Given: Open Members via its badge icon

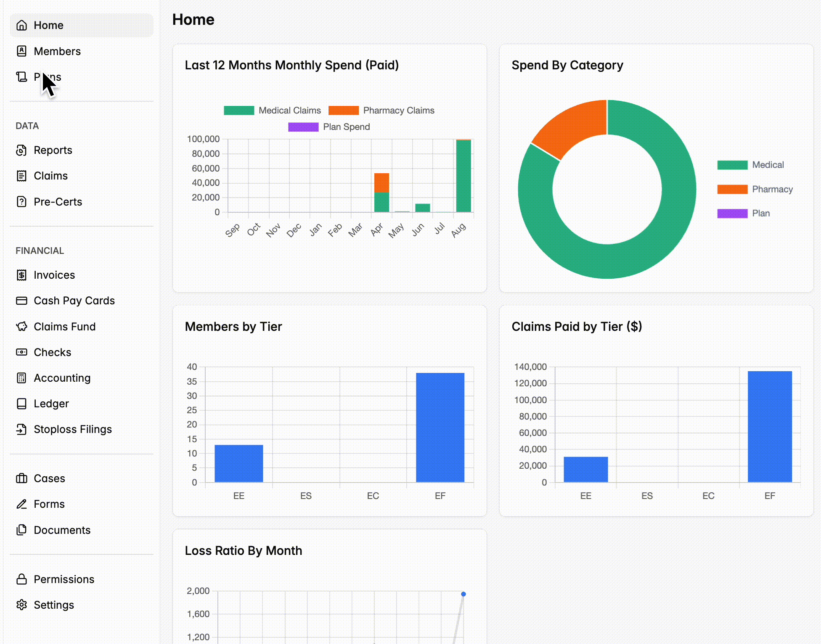Looking at the screenshot, I should coord(21,51).
